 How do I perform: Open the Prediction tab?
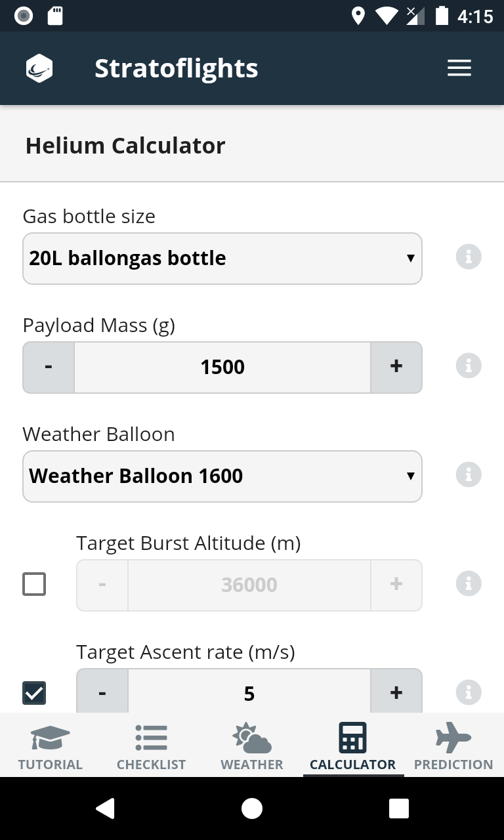coord(453,746)
